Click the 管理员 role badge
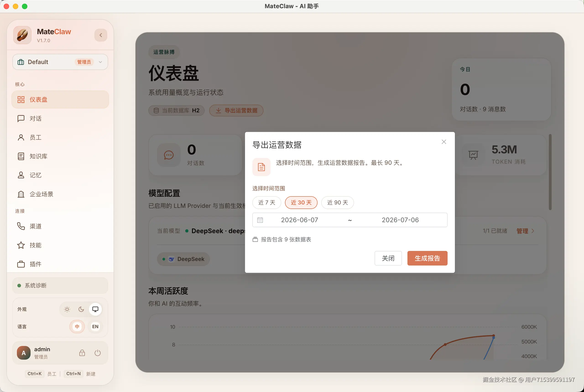Image resolution: width=584 pixels, height=392 pixels. [84, 62]
